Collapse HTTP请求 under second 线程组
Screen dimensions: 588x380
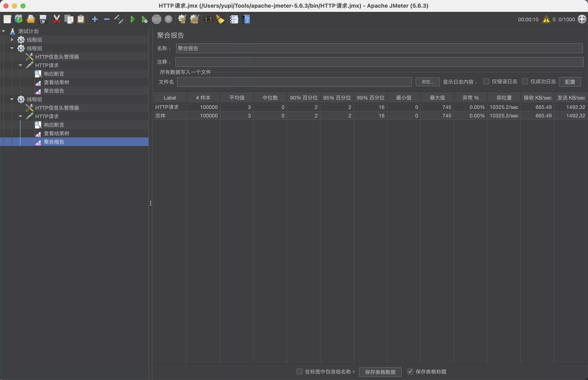coord(20,65)
